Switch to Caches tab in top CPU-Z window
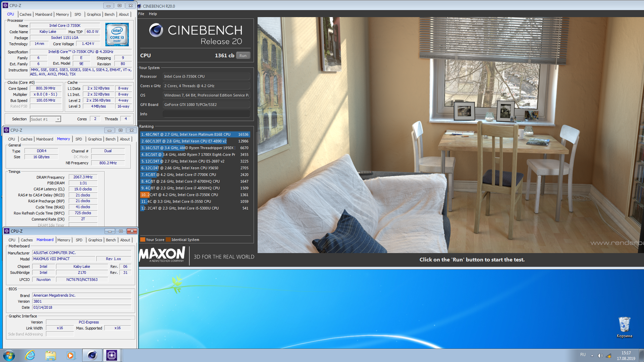Image resolution: width=644 pixels, height=362 pixels. (25, 14)
